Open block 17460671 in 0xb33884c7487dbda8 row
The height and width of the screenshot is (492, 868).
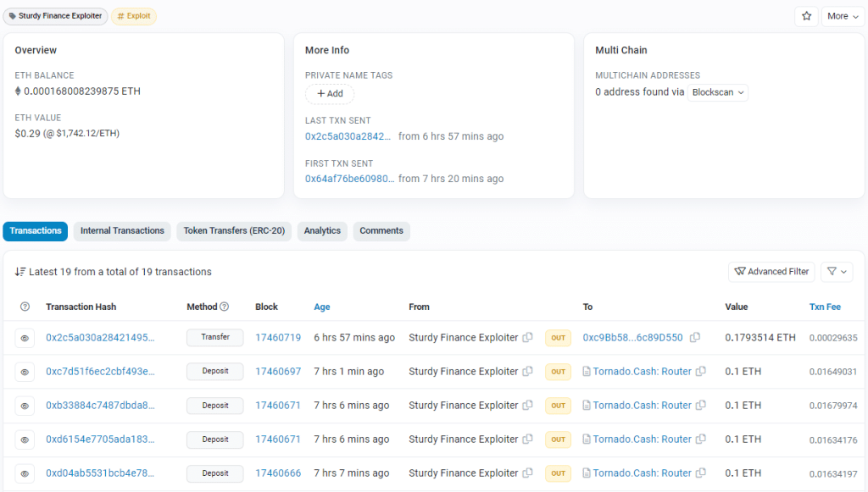278,406
